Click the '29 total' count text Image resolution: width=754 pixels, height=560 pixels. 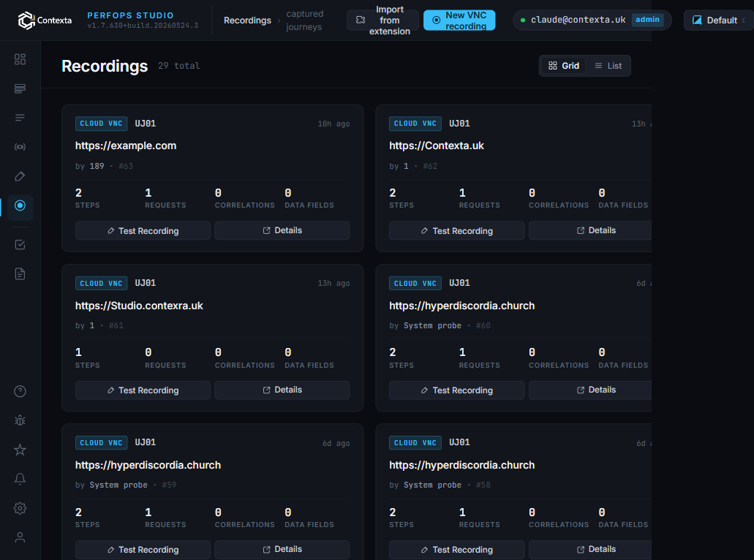click(179, 66)
